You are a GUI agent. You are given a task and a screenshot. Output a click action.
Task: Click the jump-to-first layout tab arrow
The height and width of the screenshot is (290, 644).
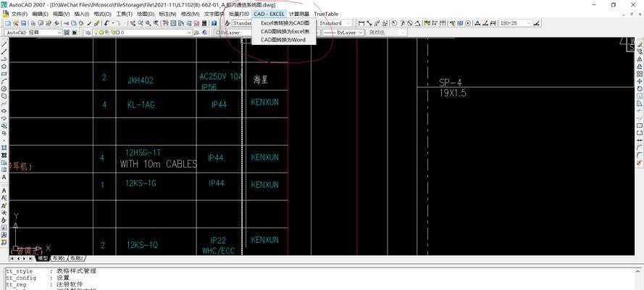[x=12, y=258]
